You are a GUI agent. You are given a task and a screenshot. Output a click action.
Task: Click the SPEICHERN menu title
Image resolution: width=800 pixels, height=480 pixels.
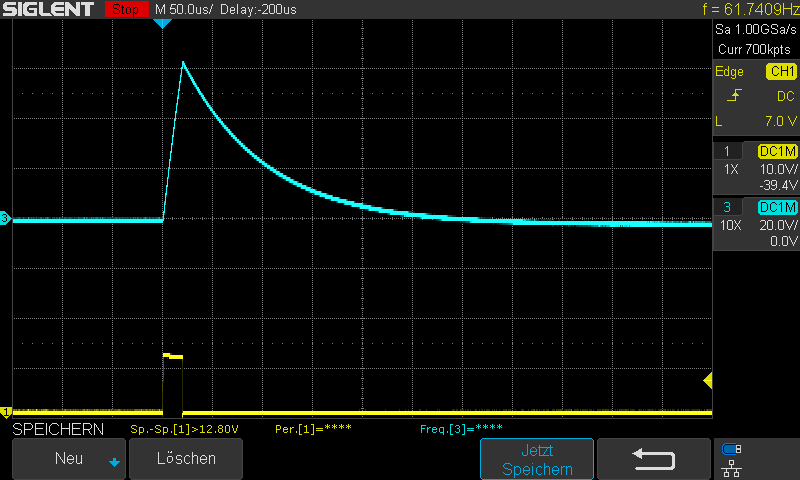(58, 430)
